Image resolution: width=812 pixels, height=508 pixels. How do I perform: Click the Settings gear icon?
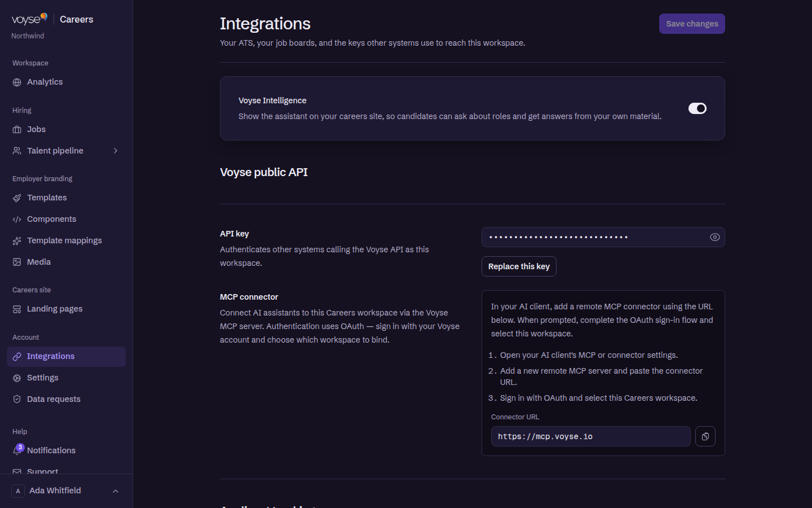(x=17, y=378)
